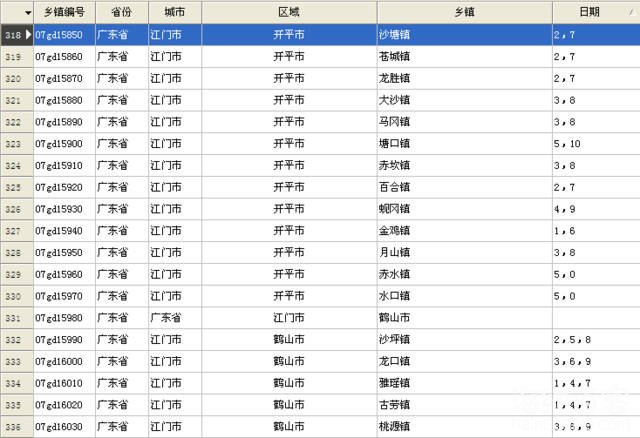The height and width of the screenshot is (438, 640).
Task: Select row header 331
Action: pos(17,318)
